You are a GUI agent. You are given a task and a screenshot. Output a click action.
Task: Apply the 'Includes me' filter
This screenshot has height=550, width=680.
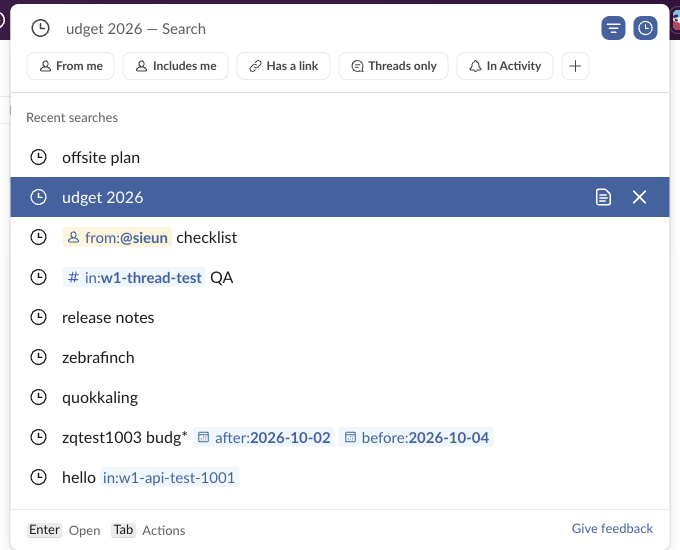[x=175, y=66]
